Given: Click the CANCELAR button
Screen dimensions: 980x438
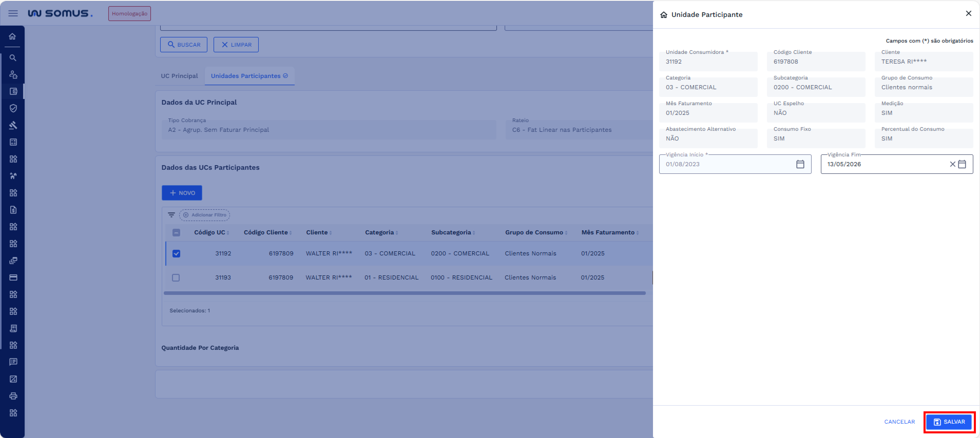Looking at the screenshot, I should [899, 422].
